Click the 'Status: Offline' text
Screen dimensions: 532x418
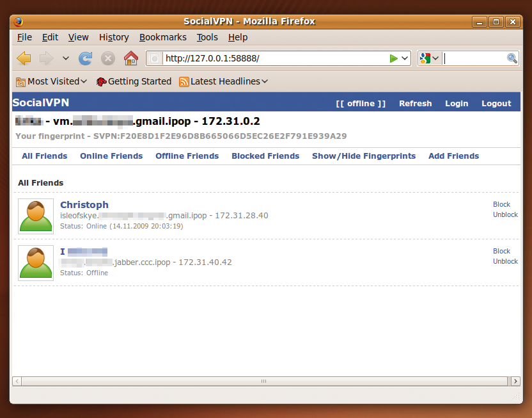[x=84, y=273]
